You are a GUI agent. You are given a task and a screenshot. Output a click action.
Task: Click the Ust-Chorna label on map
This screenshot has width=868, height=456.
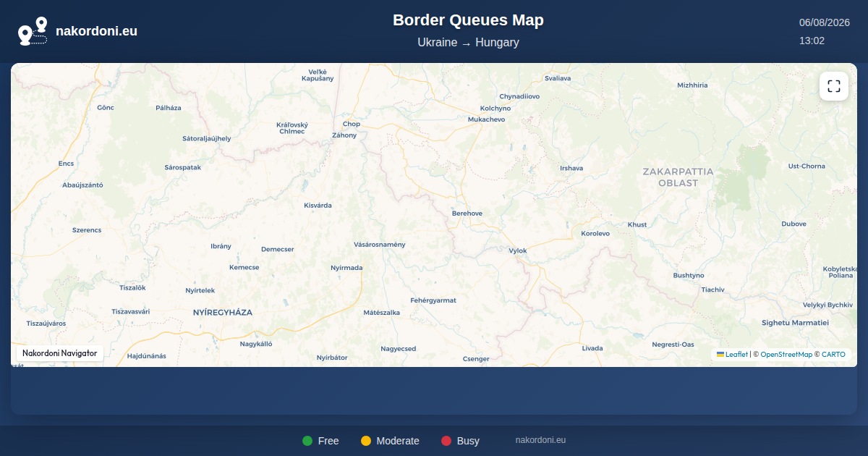pos(807,166)
